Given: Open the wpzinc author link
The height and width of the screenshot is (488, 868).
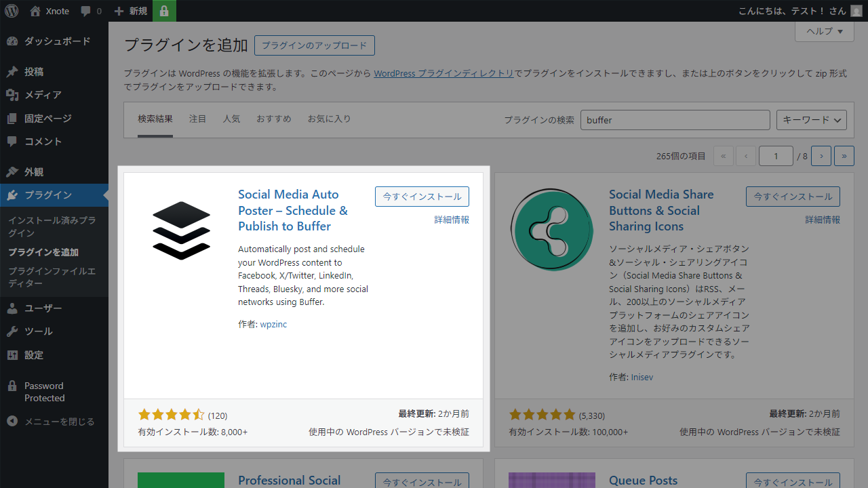Looking at the screenshot, I should click(273, 324).
